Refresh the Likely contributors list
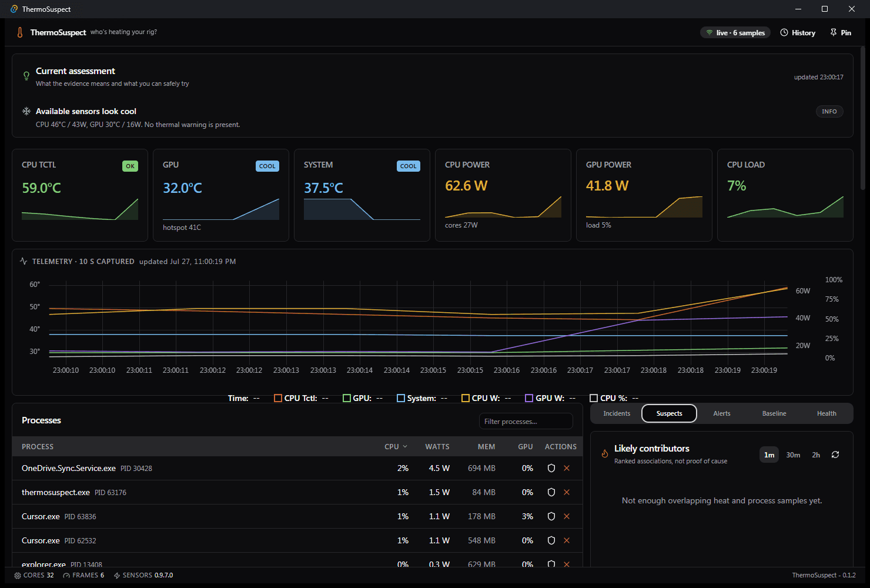 tap(835, 455)
